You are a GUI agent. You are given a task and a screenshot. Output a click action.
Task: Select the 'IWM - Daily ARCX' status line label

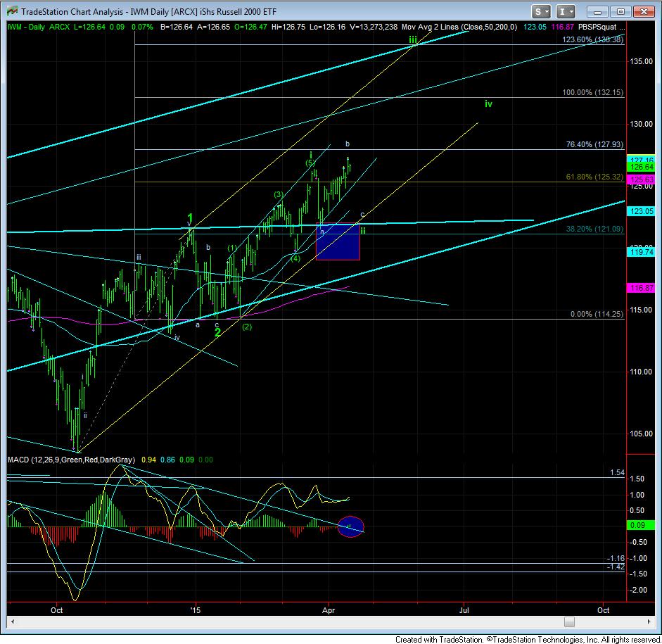(39, 27)
